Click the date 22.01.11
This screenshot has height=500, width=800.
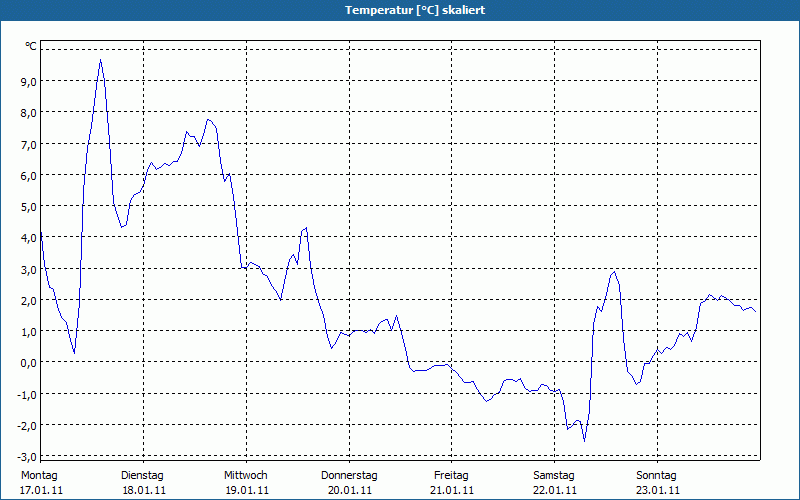click(555, 490)
